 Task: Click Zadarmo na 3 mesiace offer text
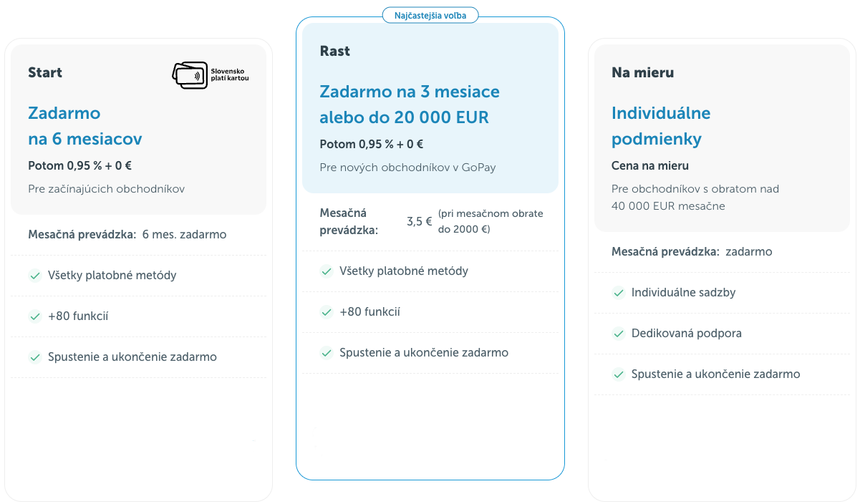(410, 105)
